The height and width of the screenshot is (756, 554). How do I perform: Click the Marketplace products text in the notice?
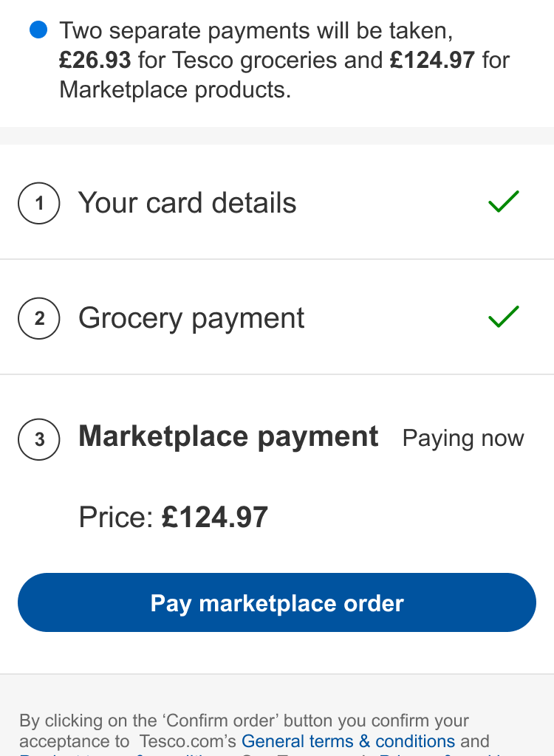point(174,89)
